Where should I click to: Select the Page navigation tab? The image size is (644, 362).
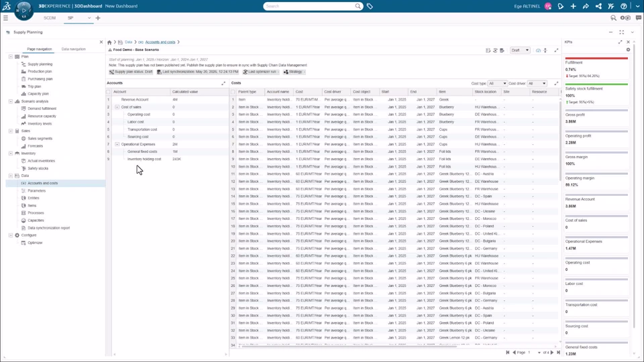40,49
